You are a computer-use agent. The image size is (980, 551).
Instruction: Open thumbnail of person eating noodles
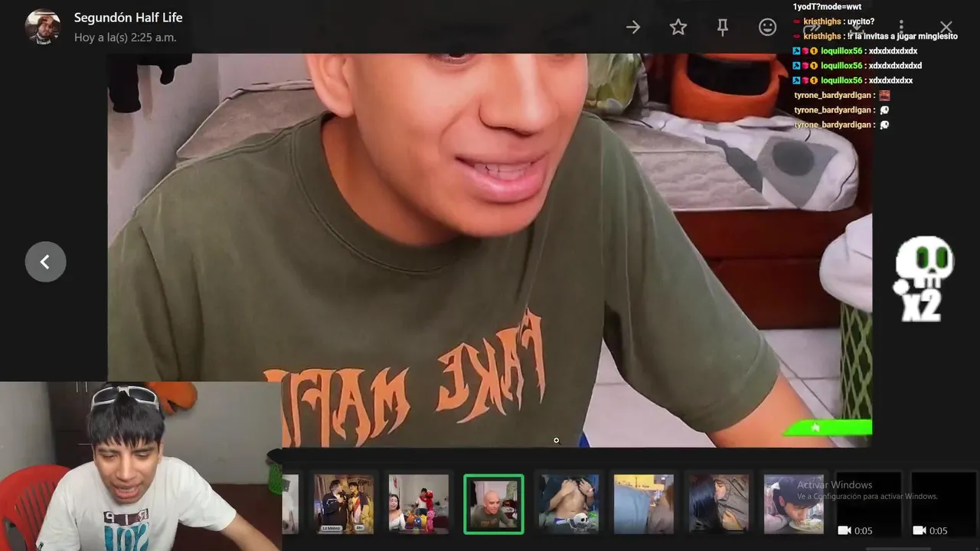pos(794,504)
